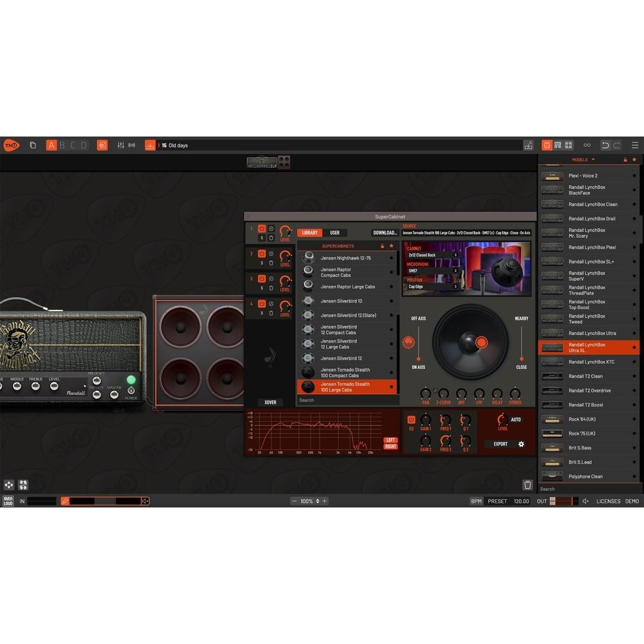Solo cabinet slot 1 with S button

(x=261, y=238)
